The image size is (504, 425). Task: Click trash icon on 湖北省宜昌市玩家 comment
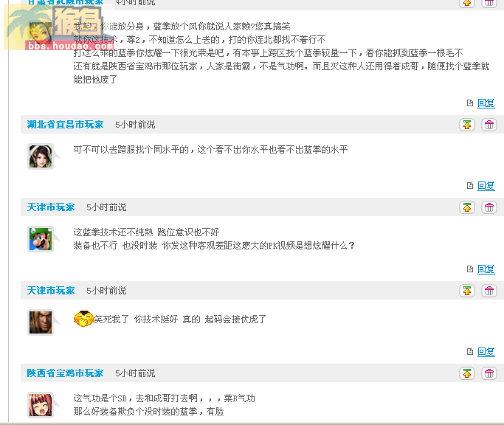click(x=489, y=125)
